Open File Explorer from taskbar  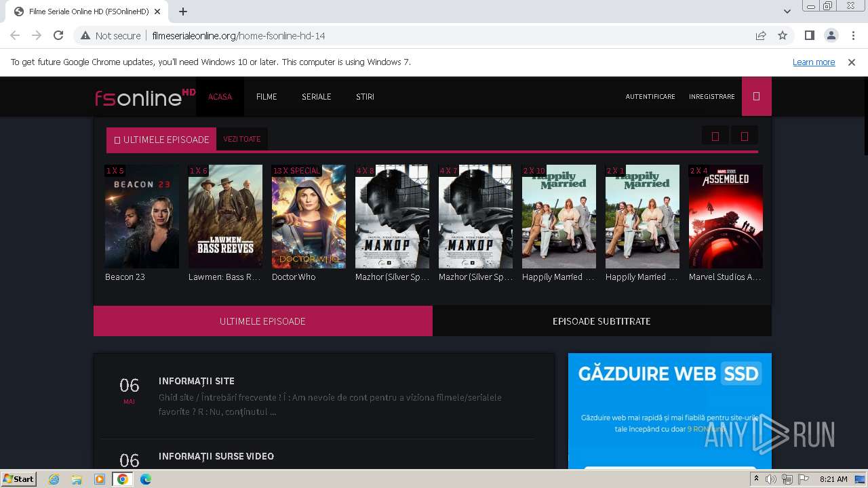click(x=77, y=479)
